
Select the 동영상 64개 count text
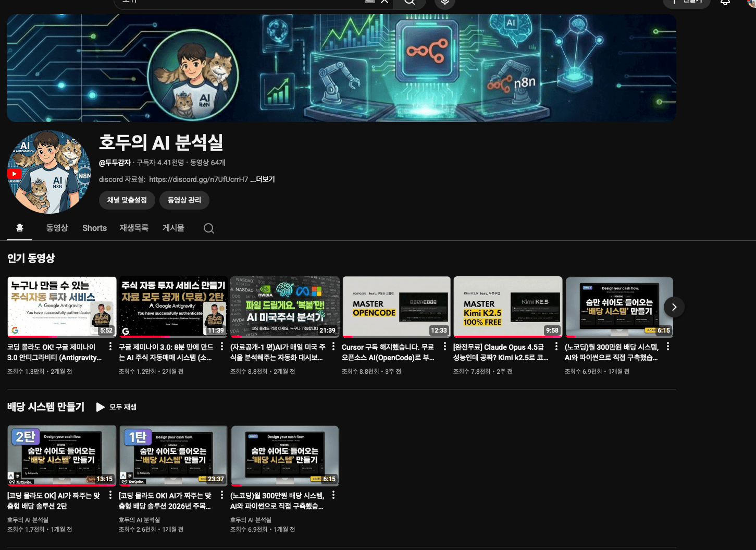(207, 163)
